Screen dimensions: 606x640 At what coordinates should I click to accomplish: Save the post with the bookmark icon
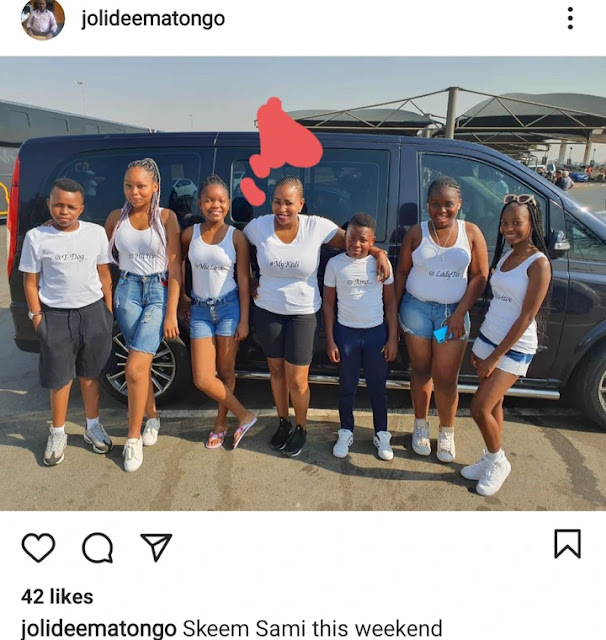pyautogui.click(x=567, y=544)
